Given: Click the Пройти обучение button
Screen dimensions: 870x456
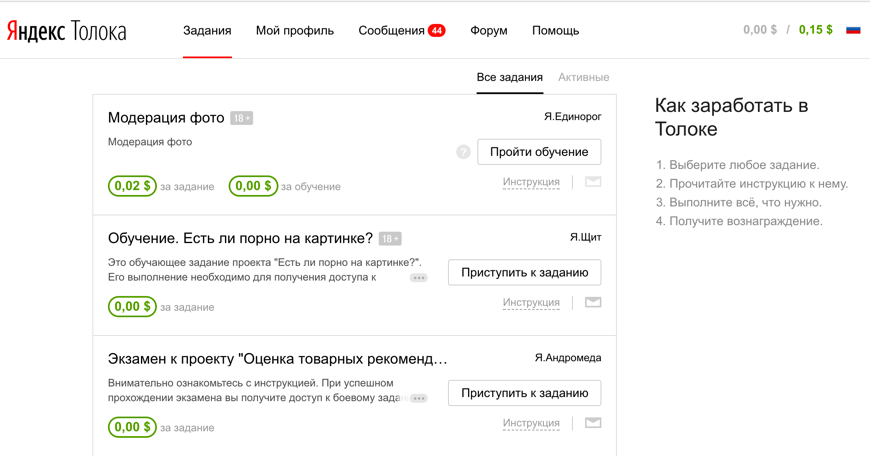Looking at the screenshot, I should pyautogui.click(x=539, y=152).
